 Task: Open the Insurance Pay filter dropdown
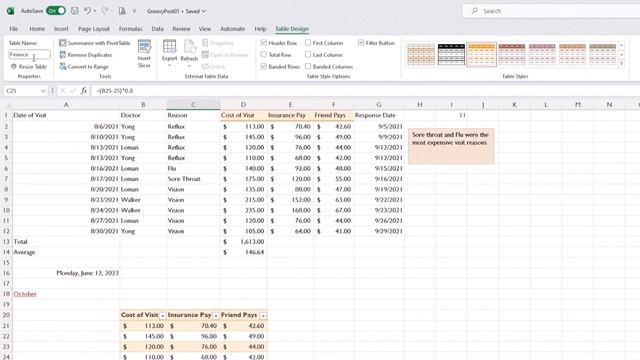[x=216, y=316]
